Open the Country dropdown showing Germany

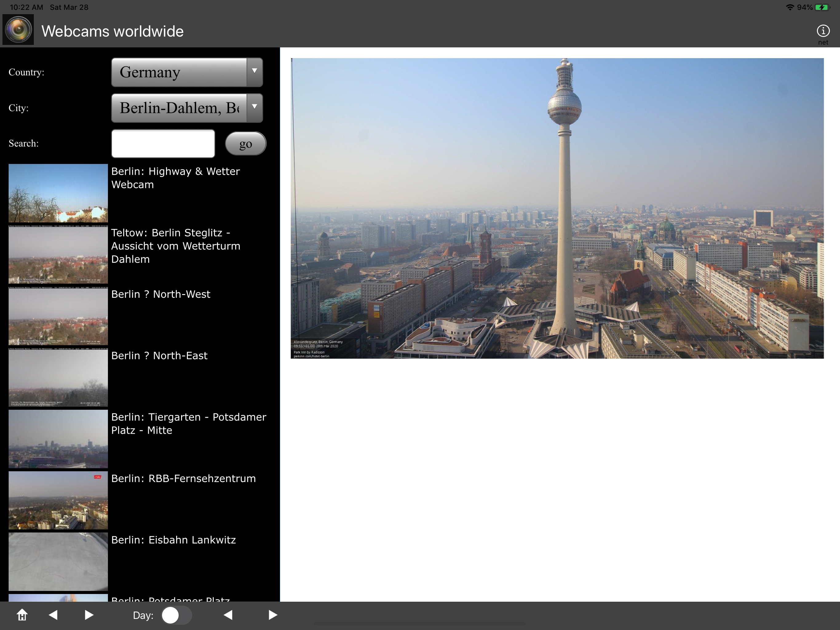click(x=186, y=72)
